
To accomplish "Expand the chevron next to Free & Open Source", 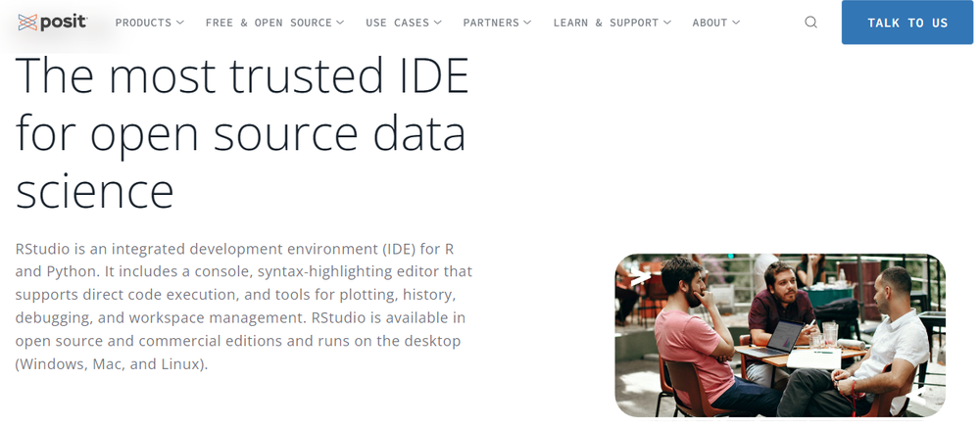I will 340,23.
